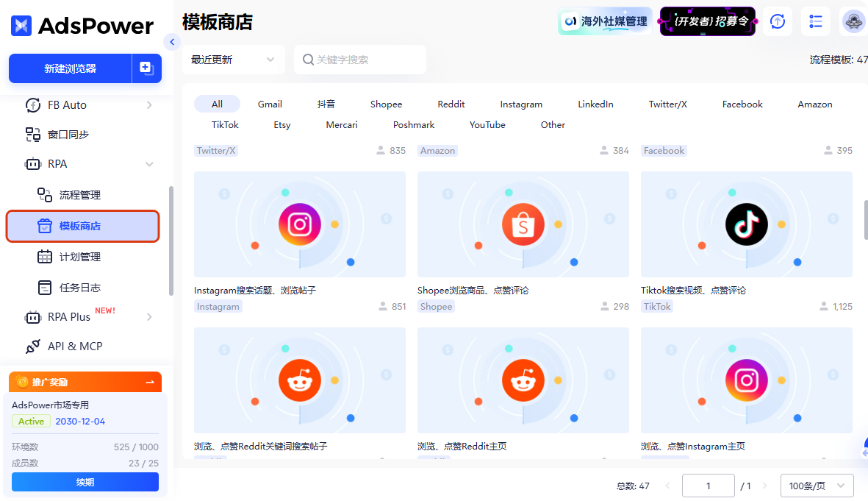Click the expiry date 2030-12-04
This screenshot has height=501, width=868.
pos(80,422)
